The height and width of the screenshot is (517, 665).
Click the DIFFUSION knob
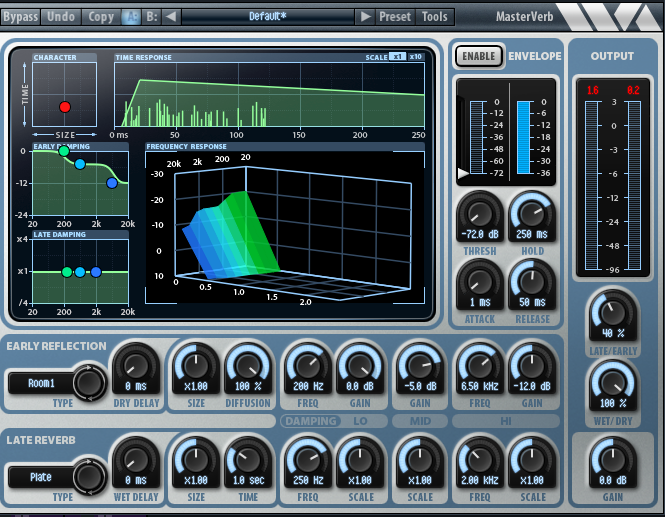point(248,365)
